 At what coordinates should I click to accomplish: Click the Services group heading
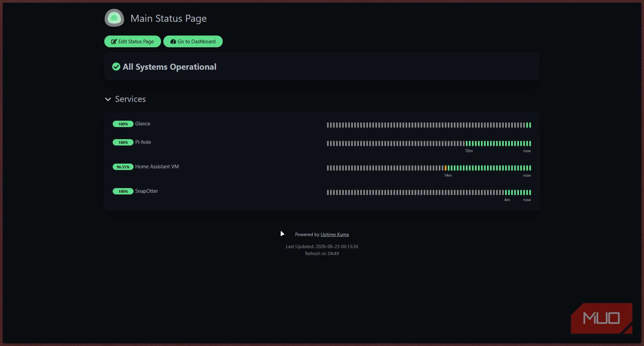(130, 99)
